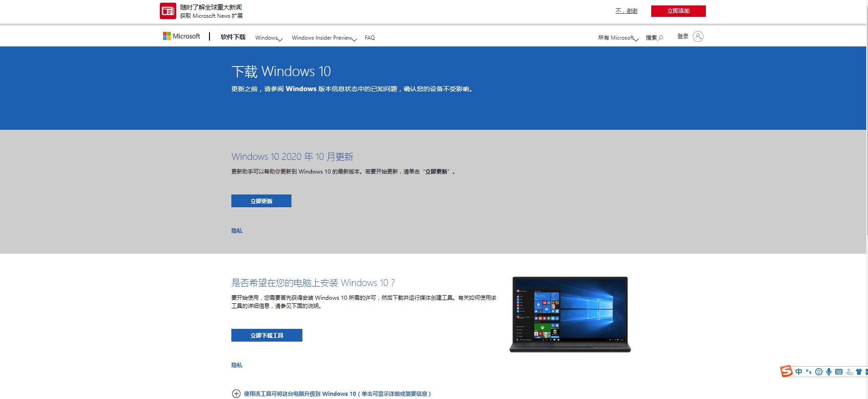Open 隐私 link under 立即更新
Viewport: 868px width, 399px height.
pyautogui.click(x=237, y=231)
